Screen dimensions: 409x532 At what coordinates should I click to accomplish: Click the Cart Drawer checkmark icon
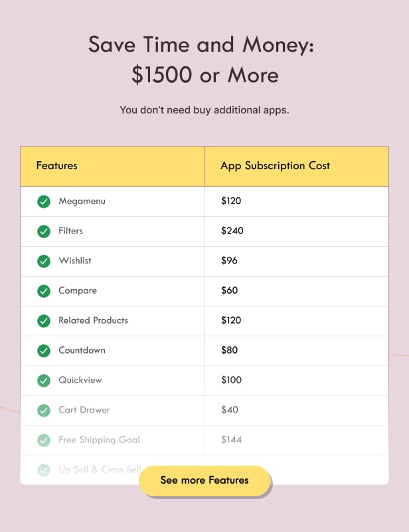click(x=43, y=411)
